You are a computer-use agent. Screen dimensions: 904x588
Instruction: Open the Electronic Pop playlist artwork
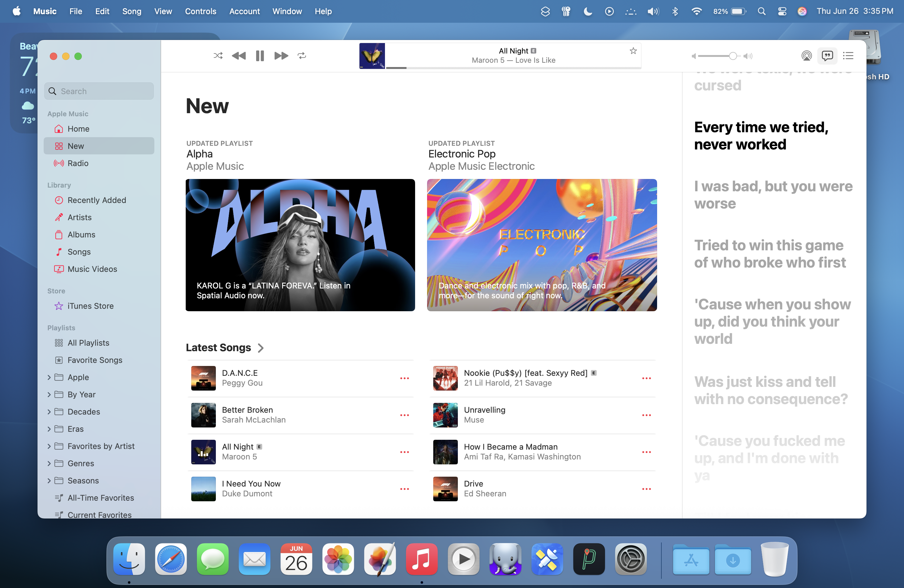[x=542, y=245]
